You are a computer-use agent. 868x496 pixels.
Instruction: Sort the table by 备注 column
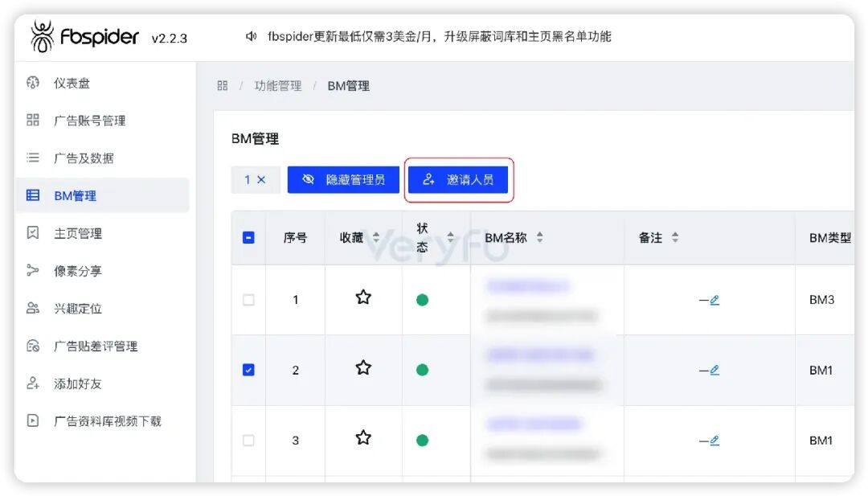pos(674,237)
